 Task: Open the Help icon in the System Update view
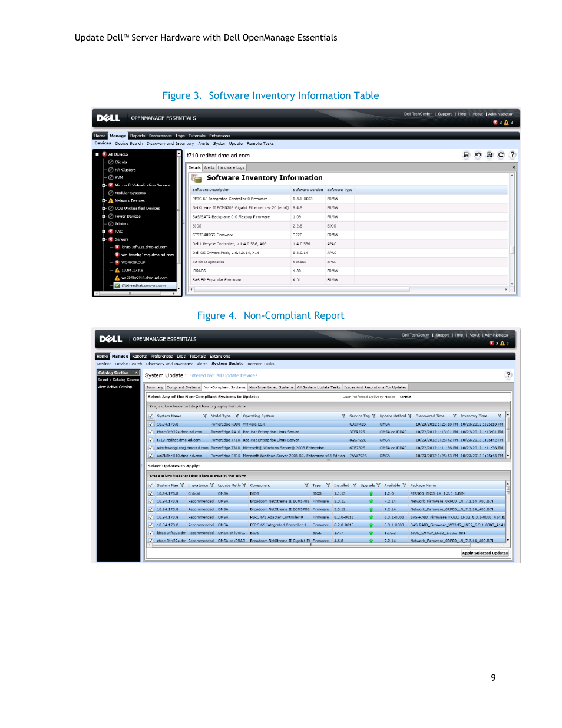(x=508, y=375)
